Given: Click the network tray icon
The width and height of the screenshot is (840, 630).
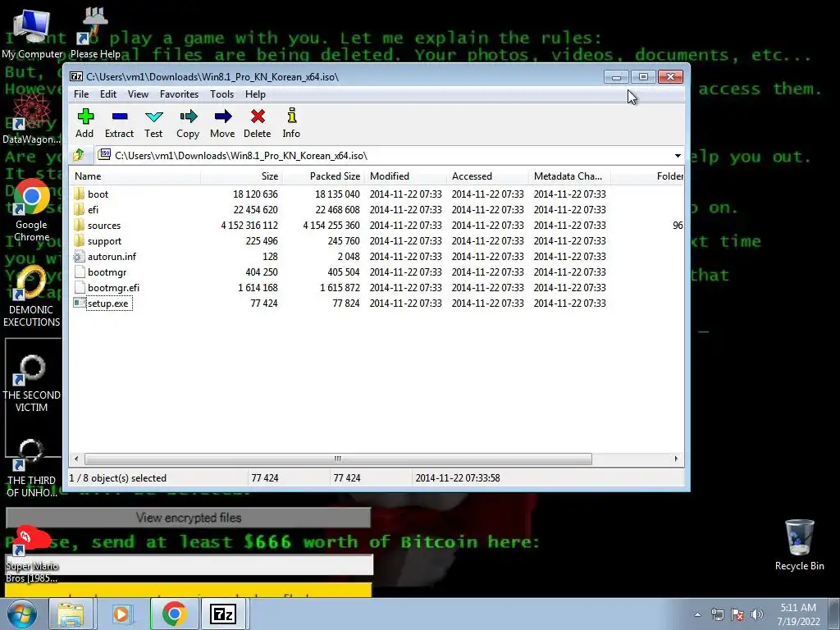Looking at the screenshot, I should [717, 614].
